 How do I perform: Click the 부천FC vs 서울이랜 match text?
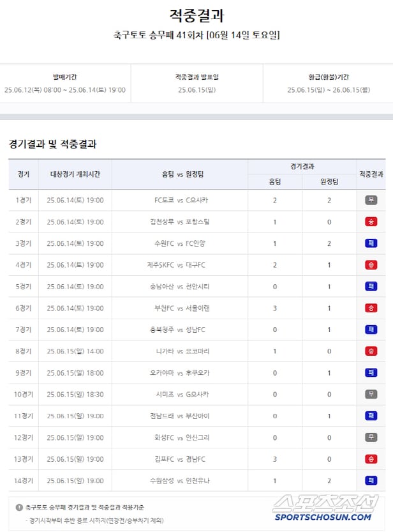(x=182, y=308)
